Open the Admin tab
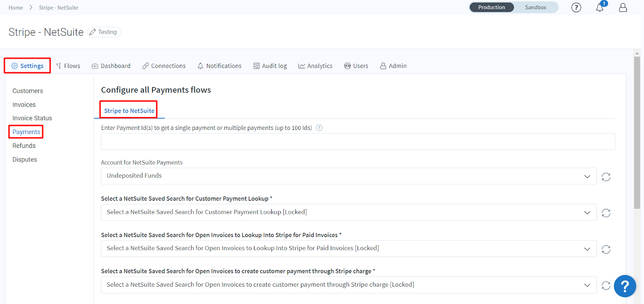Screen dimensions: 644x304 click(393, 66)
